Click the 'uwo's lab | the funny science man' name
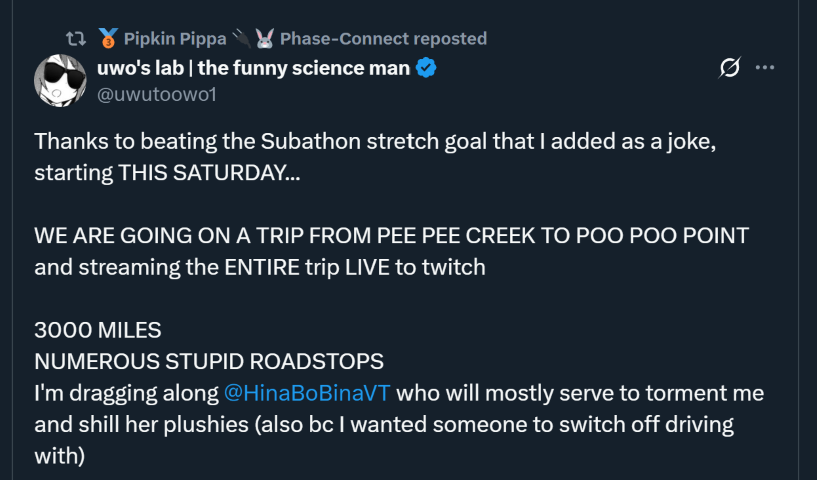817x480 pixels. (x=254, y=68)
